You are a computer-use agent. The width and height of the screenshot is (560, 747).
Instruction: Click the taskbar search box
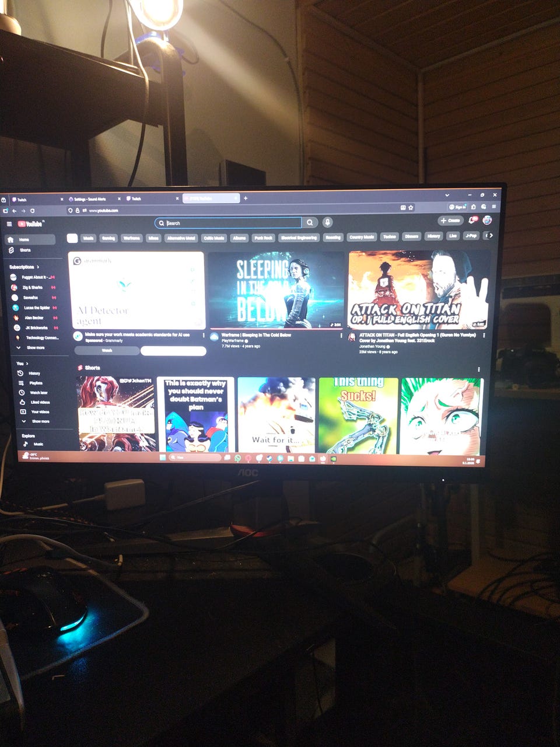coord(195,458)
